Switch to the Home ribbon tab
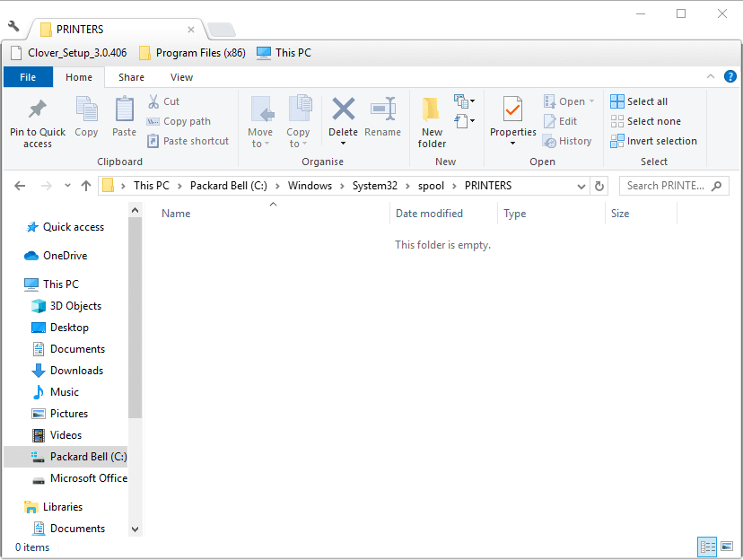Screen dimensions: 743x560 (x=79, y=77)
